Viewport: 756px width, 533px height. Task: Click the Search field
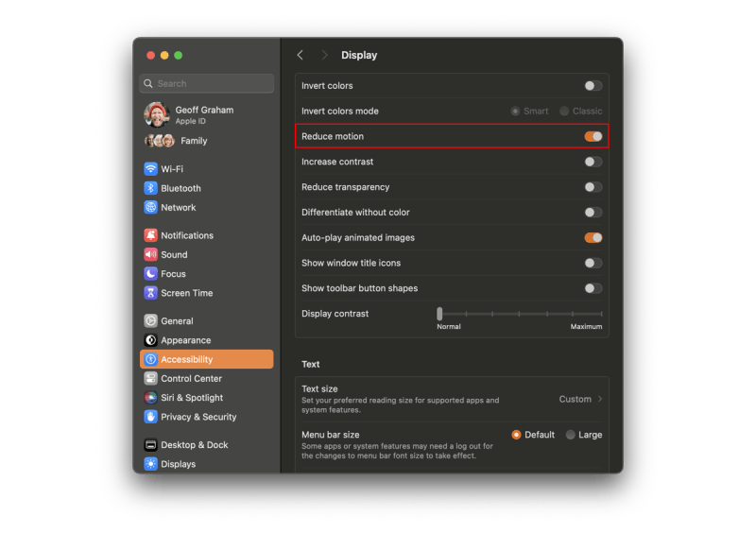[x=206, y=83]
